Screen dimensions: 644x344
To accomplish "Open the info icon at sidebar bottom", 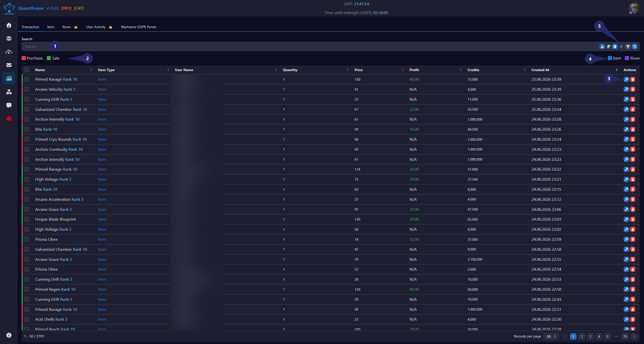I will point(9,335).
